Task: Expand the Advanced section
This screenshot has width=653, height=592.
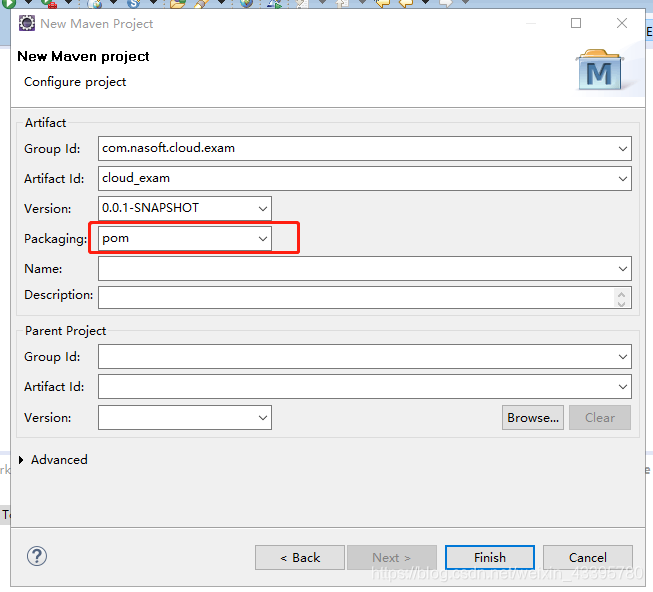Action: 21,460
